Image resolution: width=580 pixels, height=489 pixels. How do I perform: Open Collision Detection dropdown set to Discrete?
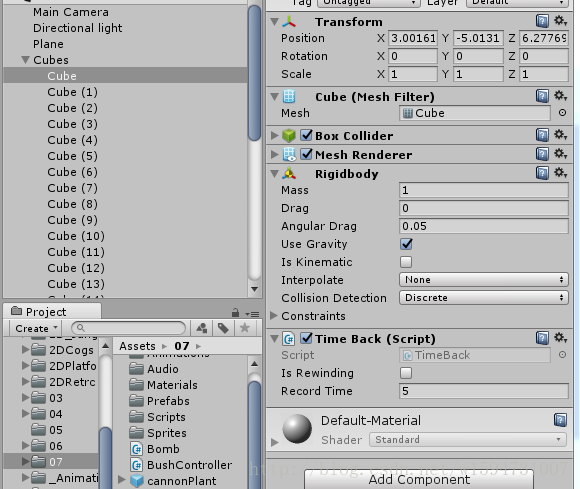click(483, 298)
